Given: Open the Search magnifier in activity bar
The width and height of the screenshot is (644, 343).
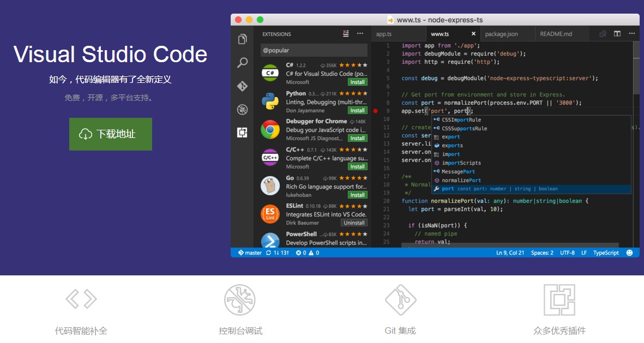Looking at the screenshot, I should [x=242, y=63].
